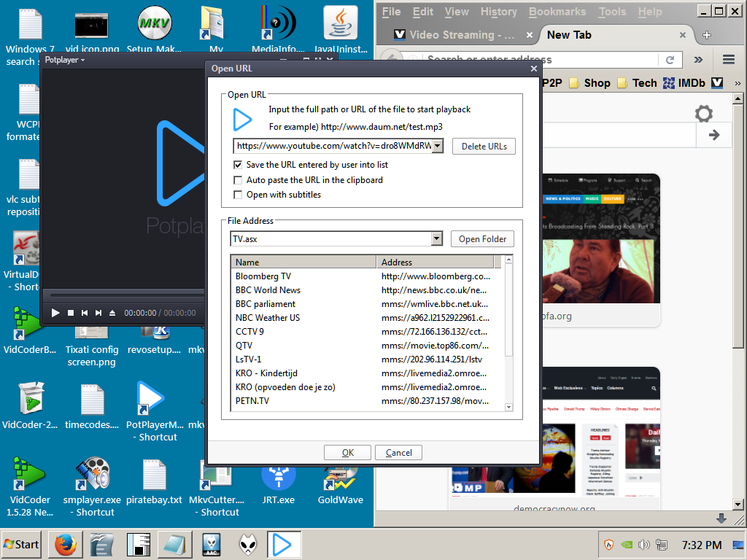This screenshot has width=747, height=560.
Task: Open a new Firefox tab with plus
Action: pos(707,35)
